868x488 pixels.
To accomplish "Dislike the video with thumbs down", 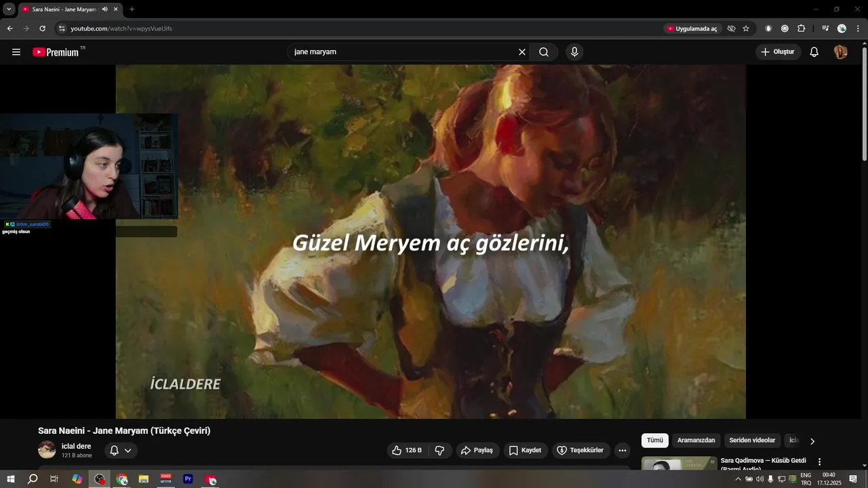I will coord(440,450).
